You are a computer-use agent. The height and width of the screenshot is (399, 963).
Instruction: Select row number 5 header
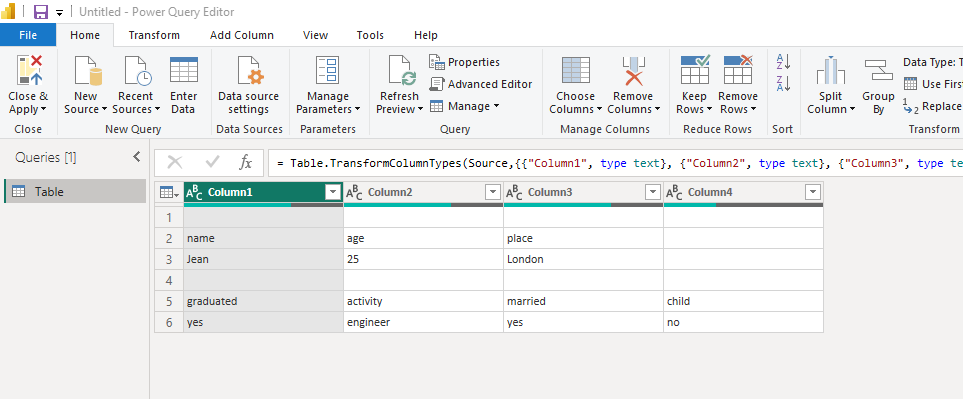169,301
